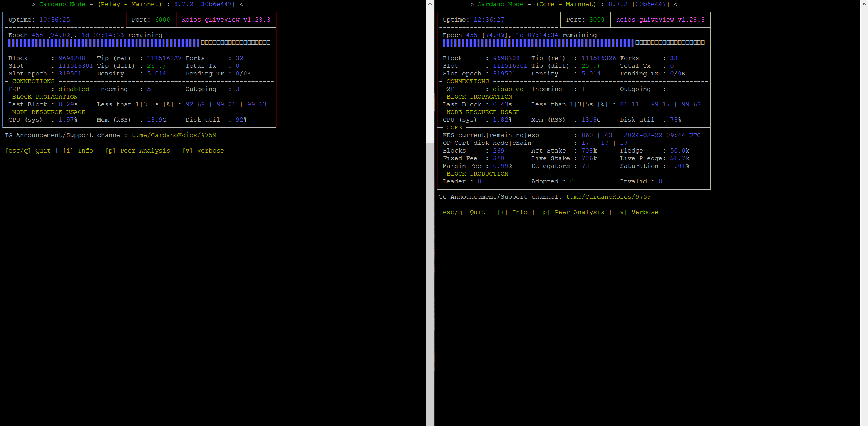Screen dimensions: 868x426
Task: Click the P2P disabled status in Core pane
Action: click(508, 89)
